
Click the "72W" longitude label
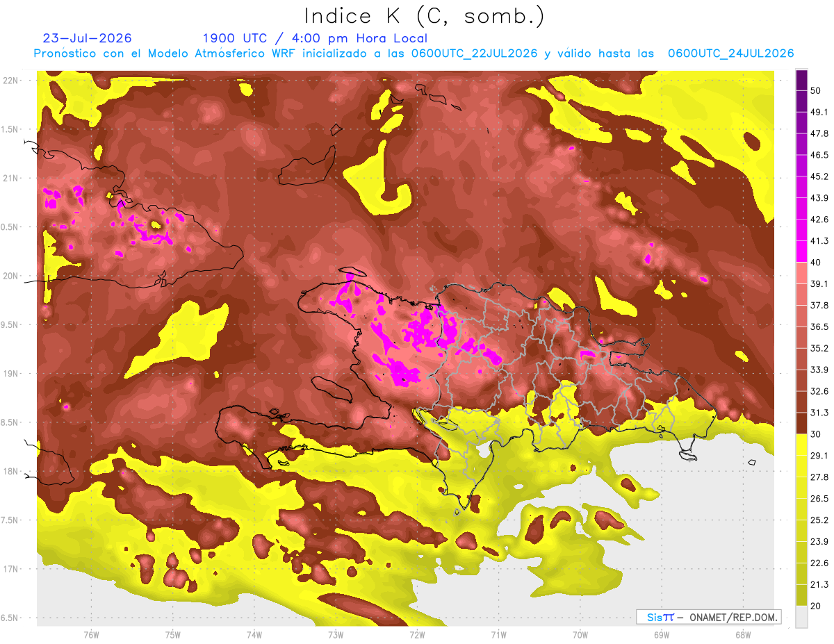(417, 634)
